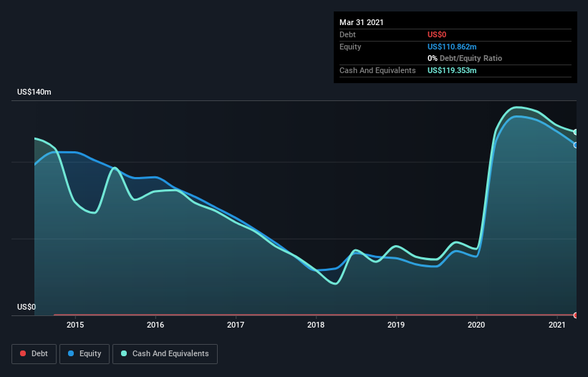Click the Mar 31 2021 tooltip date
588x377 pixels.
[x=362, y=22]
